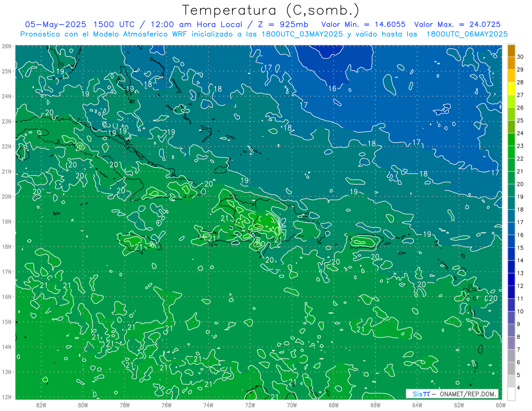Click the 23N latitude axis label
This screenshot has width=532, height=411.
(x=7, y=121)
